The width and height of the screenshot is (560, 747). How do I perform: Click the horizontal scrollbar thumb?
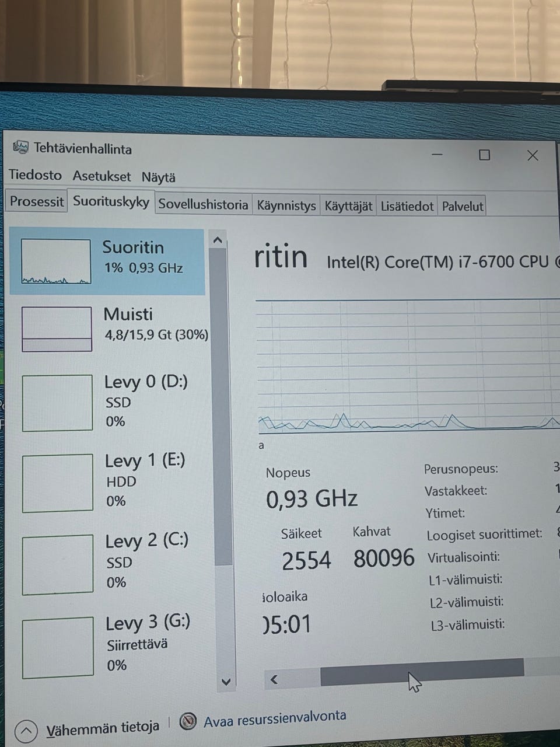pos(422,672)
